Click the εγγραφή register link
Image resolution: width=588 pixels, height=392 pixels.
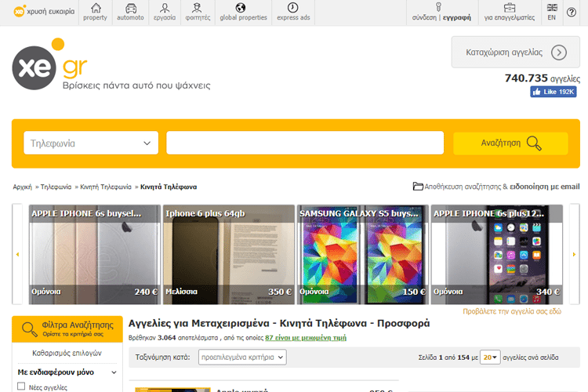tap(457, 17)
